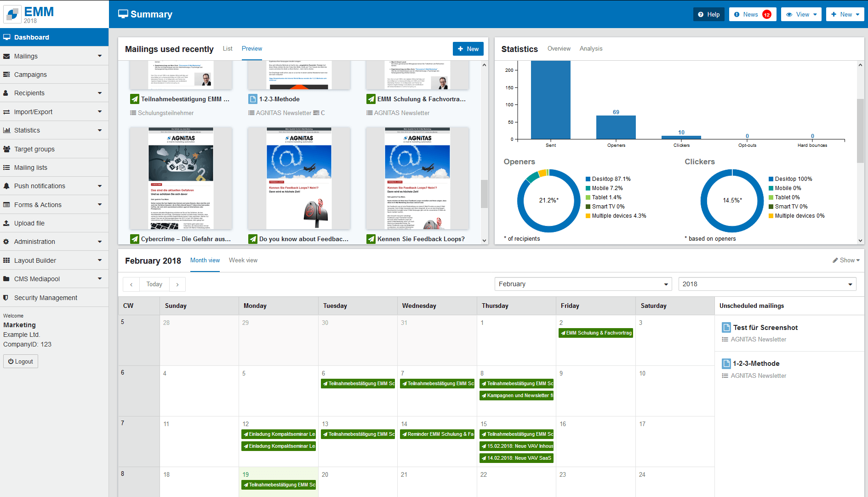Image resolution: width=868 pixels, height=497 pixels.
Task: Click the EMM logo icon
Action: [x=13, y=14]
